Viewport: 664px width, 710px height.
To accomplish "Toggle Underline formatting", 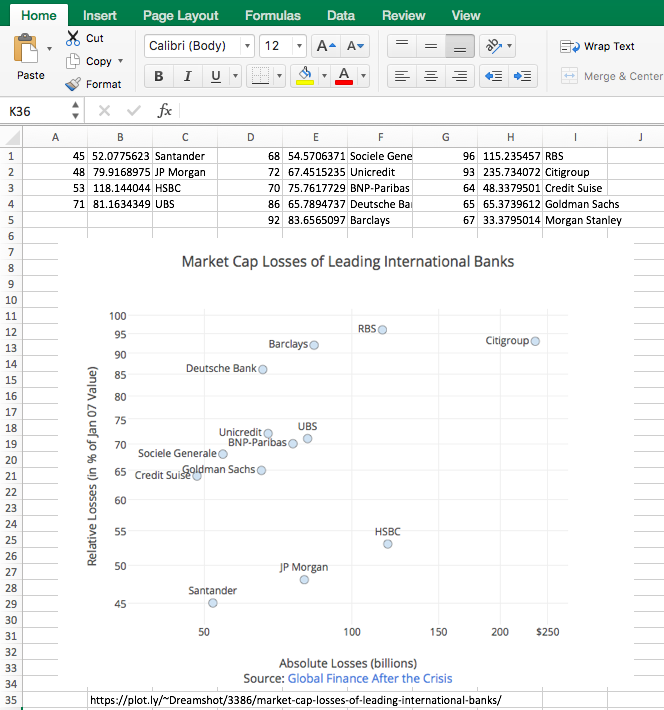I will click(216, 76).
